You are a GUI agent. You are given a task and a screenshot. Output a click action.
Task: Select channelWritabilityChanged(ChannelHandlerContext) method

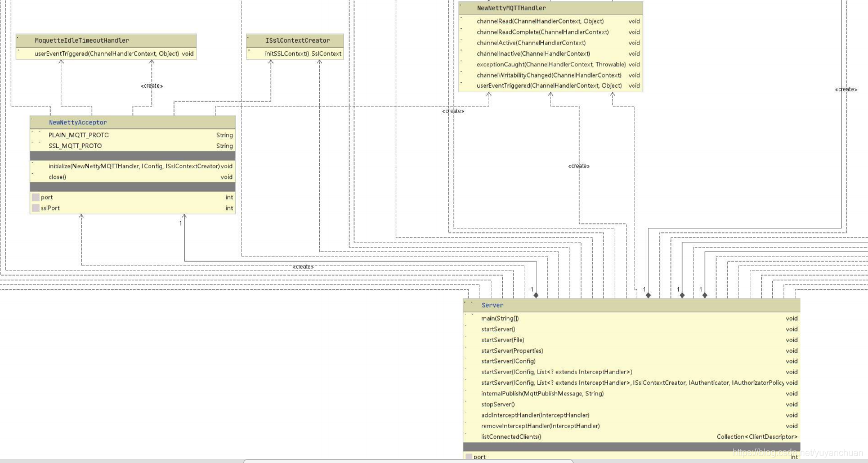[x=551, y=75]
